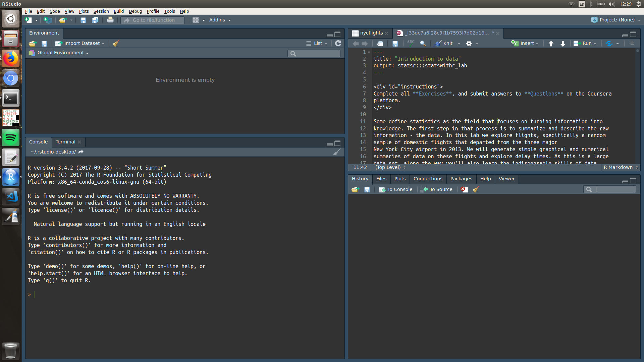Click the Import Dataset icon
The width and height of the screenshot is (644, 362).
click(x=58, y=43)
